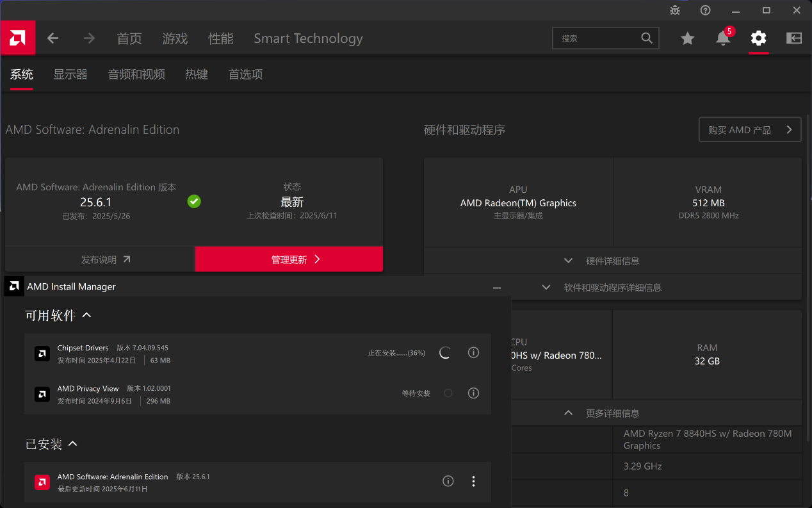Click the info icon next to Chipset Drivers
Image resolution: width=812 pixels, height=508 pixels.
[473, 352]
